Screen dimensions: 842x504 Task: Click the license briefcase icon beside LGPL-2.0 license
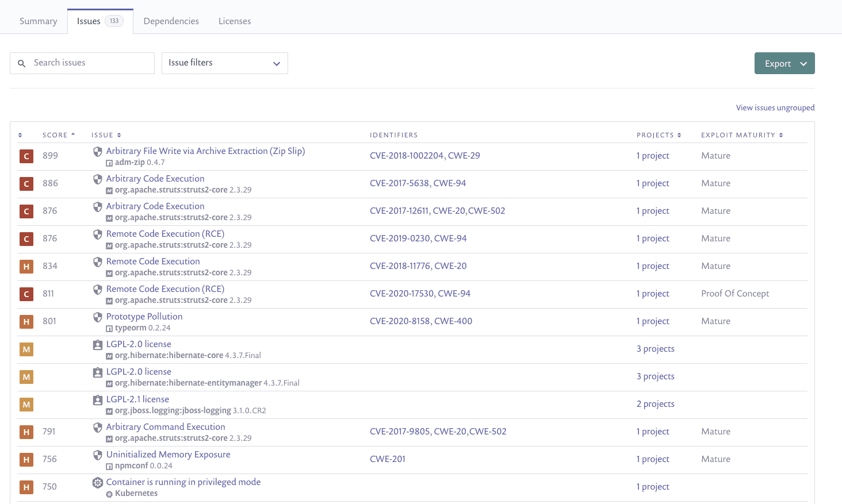tap(97, 344)
